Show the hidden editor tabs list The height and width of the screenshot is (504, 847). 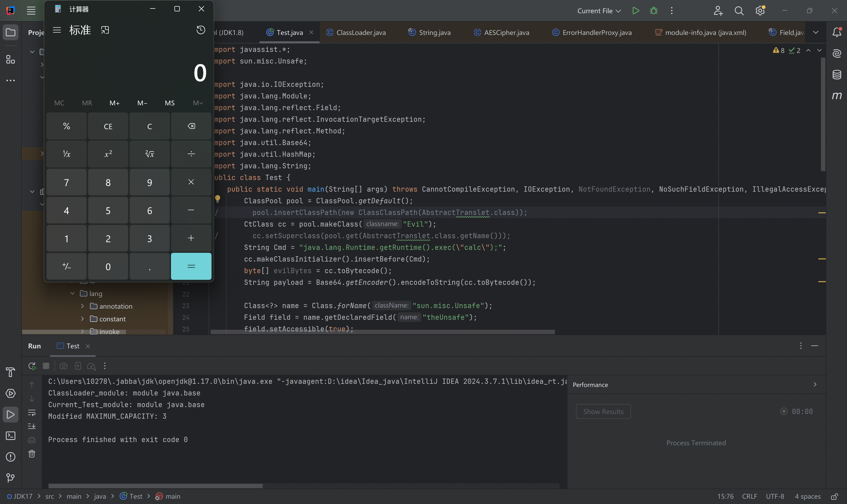point(816,32)
